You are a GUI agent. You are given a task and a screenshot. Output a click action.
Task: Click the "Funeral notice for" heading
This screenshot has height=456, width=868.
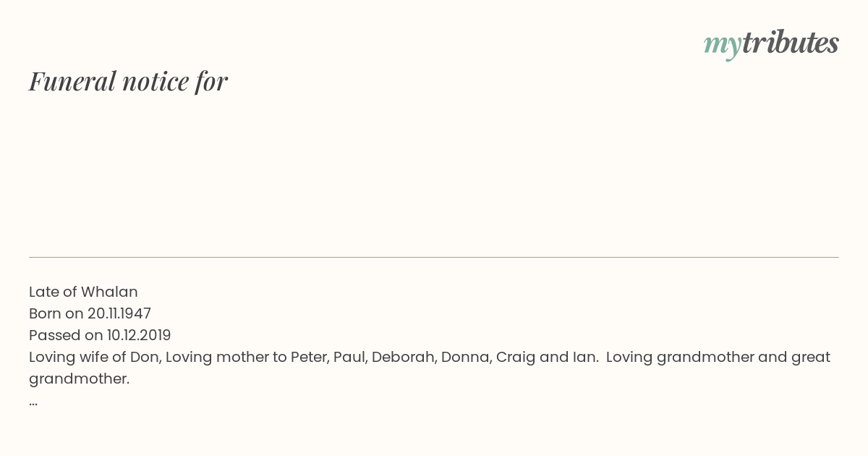point(128,81)
